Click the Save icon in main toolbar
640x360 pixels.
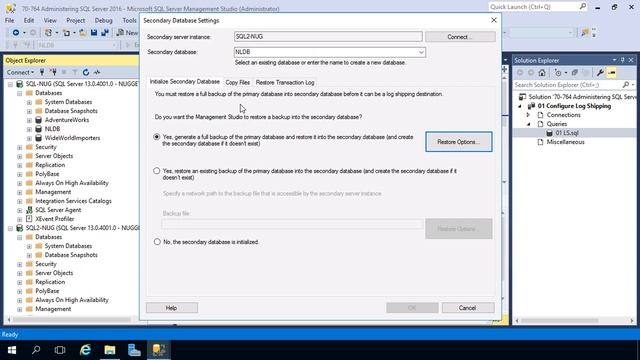point(94,33)
